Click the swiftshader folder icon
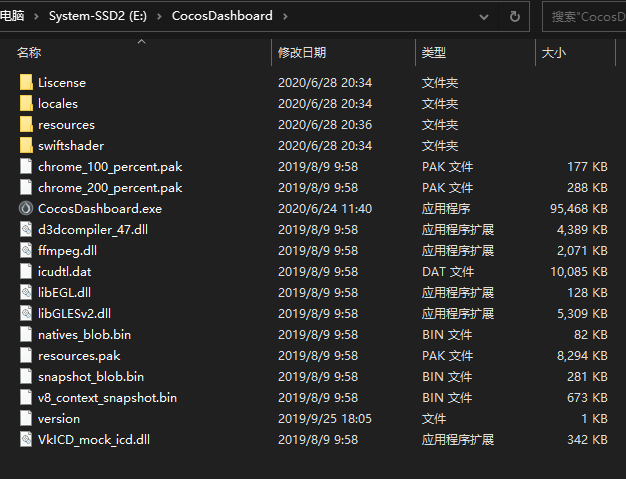626x479 pixels. pos(26,145)
